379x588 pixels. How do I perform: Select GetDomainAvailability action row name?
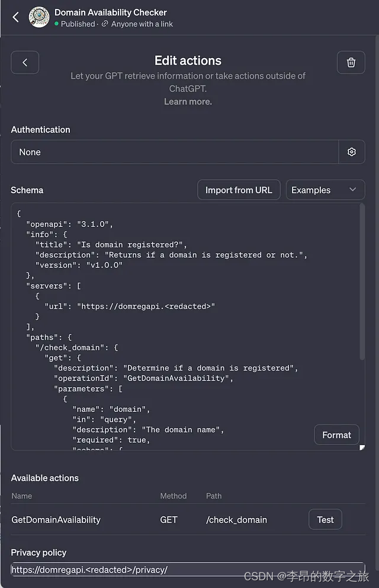pos(56,520)
